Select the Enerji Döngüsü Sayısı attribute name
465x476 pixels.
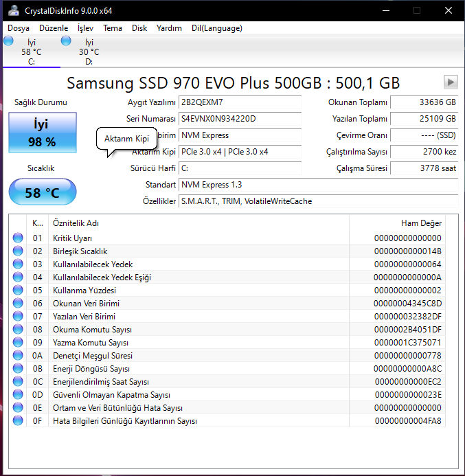(91, 369)
